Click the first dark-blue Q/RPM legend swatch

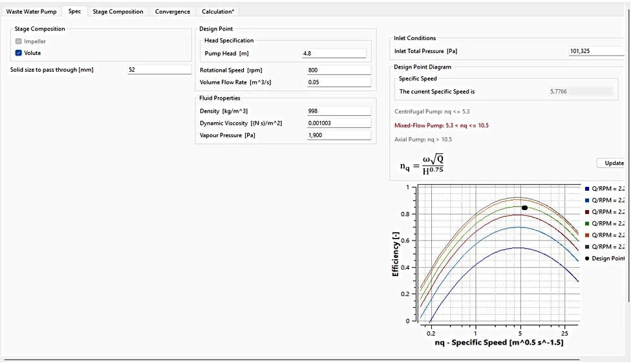(x=587, y=189)
